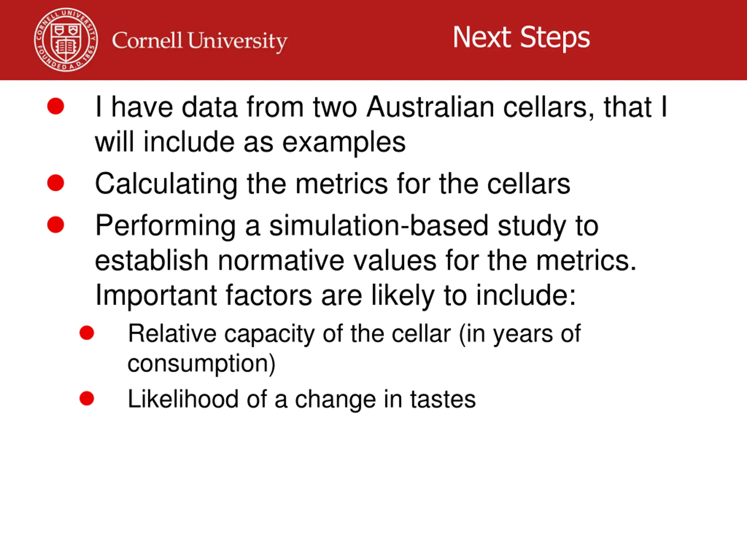
Task: Click 'Calculating the metrics for the cellars'
Action: (x=333, y=184)
